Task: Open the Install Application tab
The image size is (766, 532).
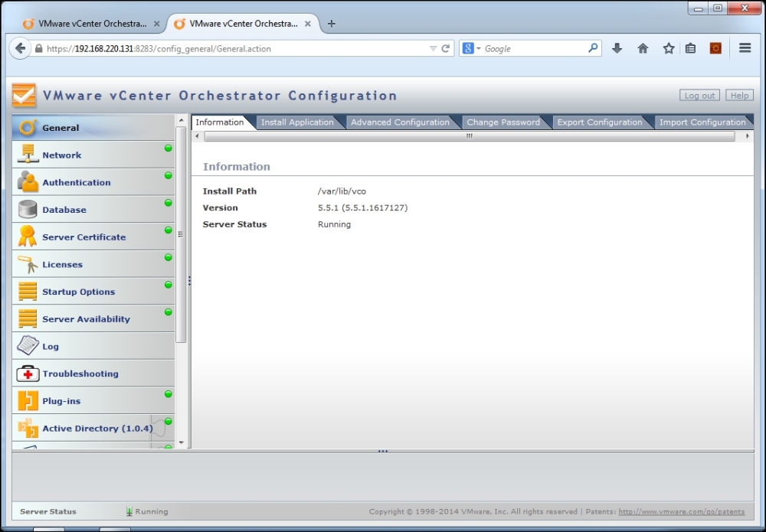Action: click(x=297, y=122)
